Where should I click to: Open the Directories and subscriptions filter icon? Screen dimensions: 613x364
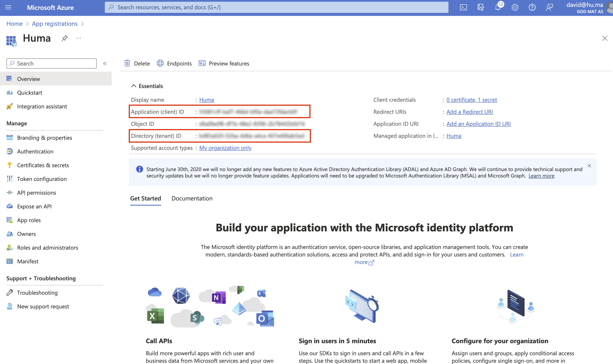click(x=480, y=7)
